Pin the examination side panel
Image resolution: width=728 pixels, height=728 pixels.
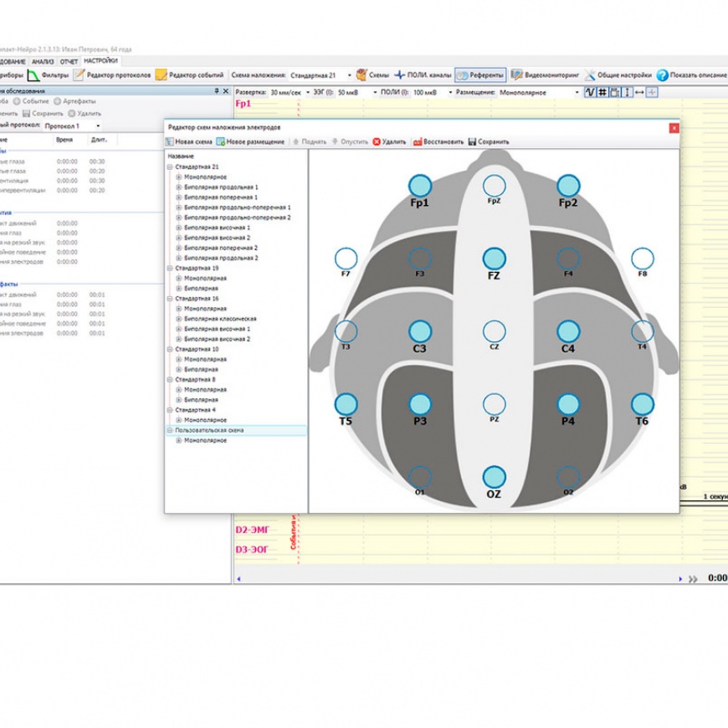pyautogui.click(x=217, y=91)
